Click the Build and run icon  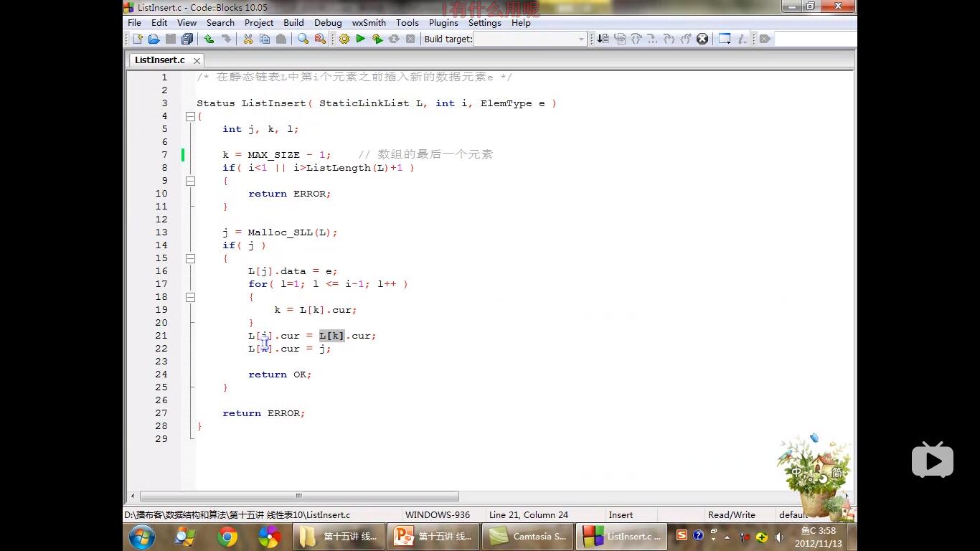point(377,39)
